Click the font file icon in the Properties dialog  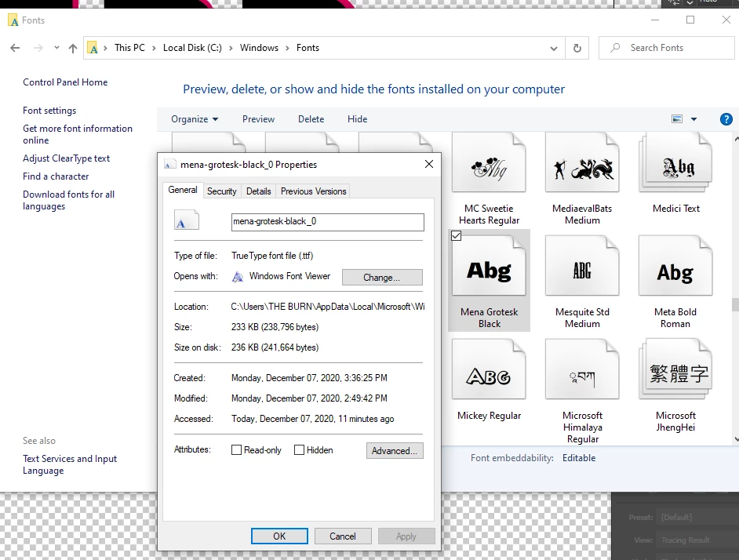tap(187, 220)
